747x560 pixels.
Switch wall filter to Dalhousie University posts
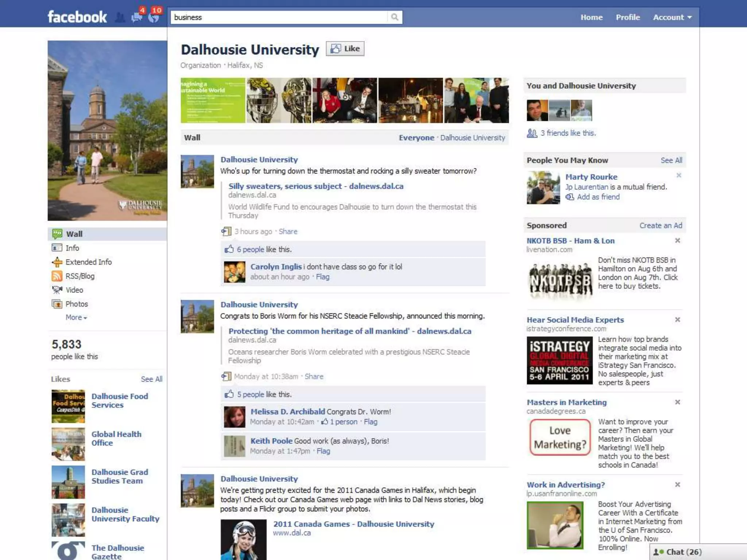click(x=472, y=138)
